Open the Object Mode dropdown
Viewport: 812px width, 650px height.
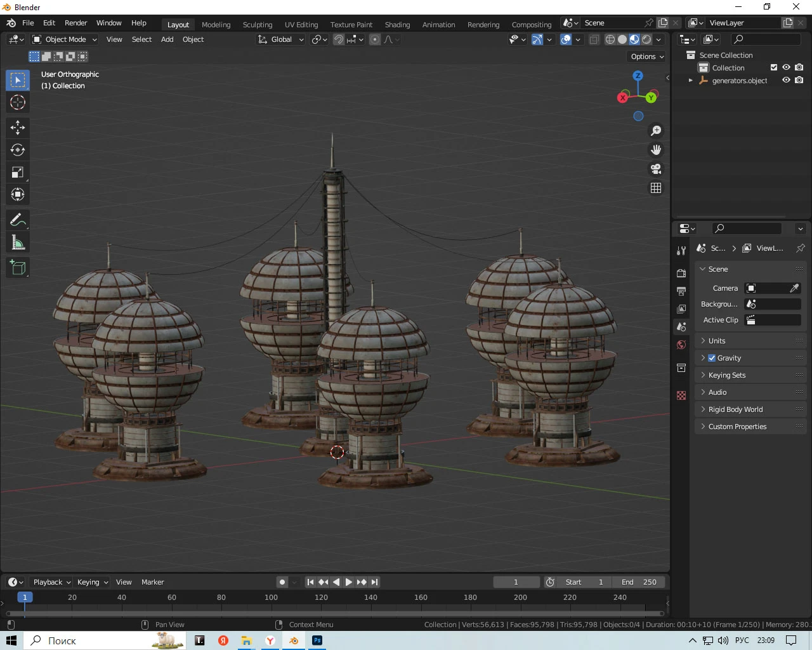[x=65, y=39]
